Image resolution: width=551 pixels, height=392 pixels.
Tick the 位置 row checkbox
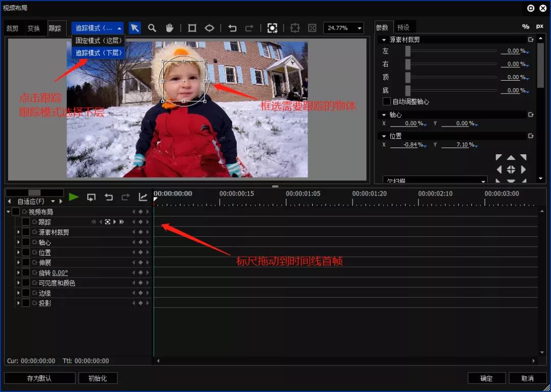[x=26, y=253]
